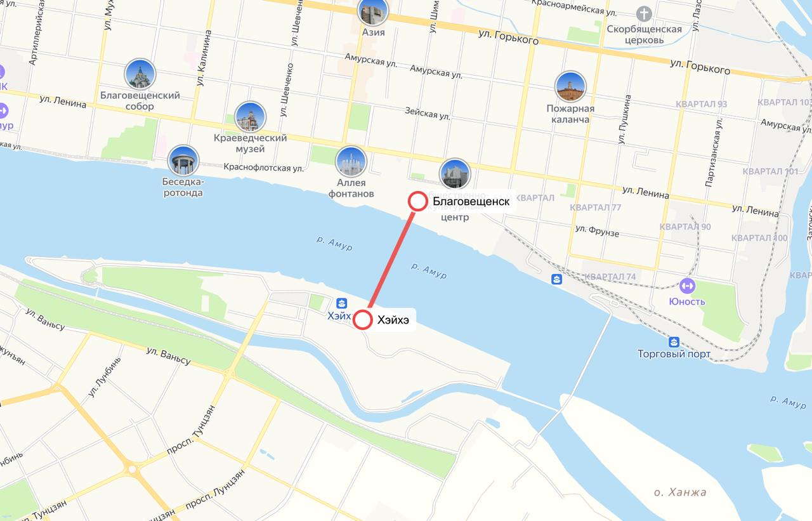The image size is (812, 521).
Task: Select the Скорбященская церковь cross icon
Action: [x=645, y=13]
